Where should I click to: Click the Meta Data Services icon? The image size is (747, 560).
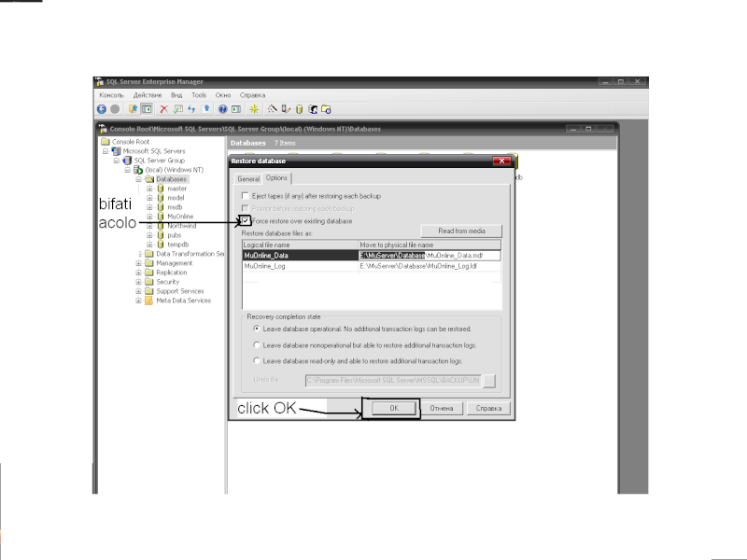tap(149, 301)
